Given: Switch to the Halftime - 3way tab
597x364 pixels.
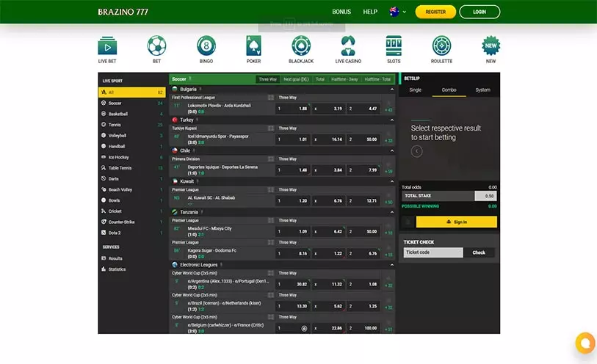Looking at the screenshot, I should click(x=344, y=79).
